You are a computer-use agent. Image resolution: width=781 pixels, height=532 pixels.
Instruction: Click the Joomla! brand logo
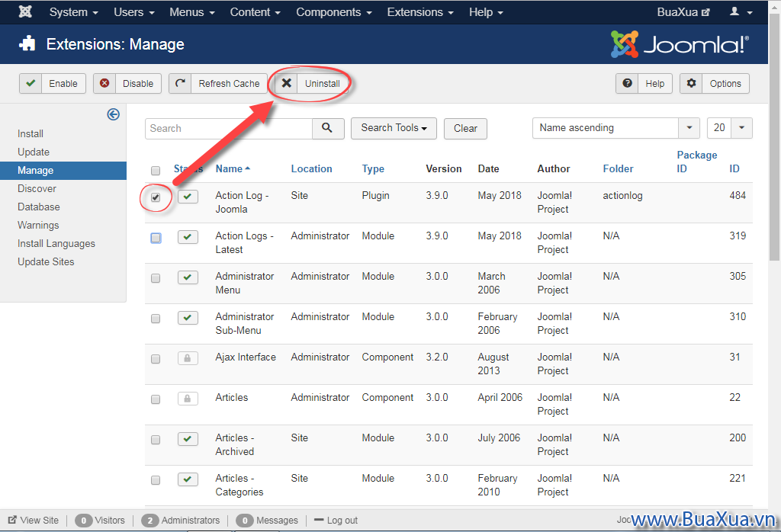pos(680,44)
